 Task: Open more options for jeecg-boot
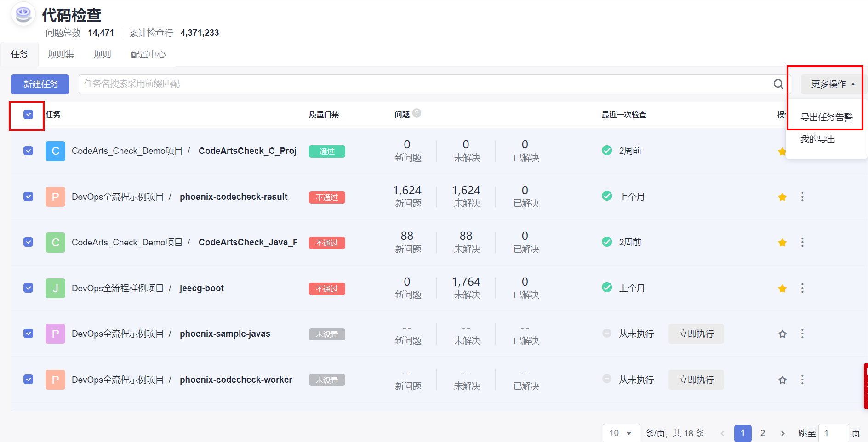click(x=802, y=288)
